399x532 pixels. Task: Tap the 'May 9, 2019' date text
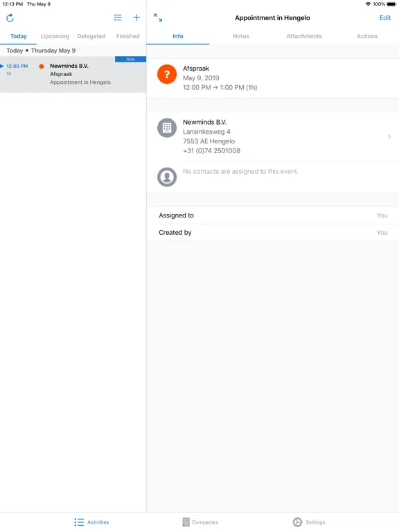point(201,78)
